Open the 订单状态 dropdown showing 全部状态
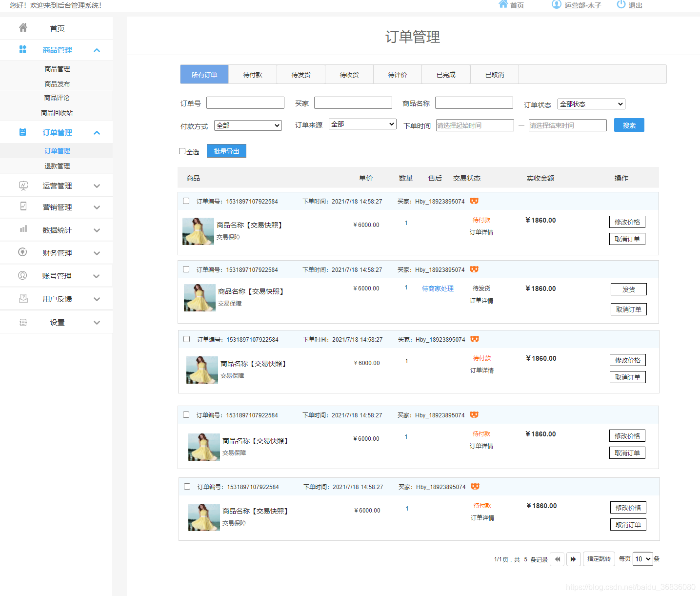700x596 pixels. [591, 104]
